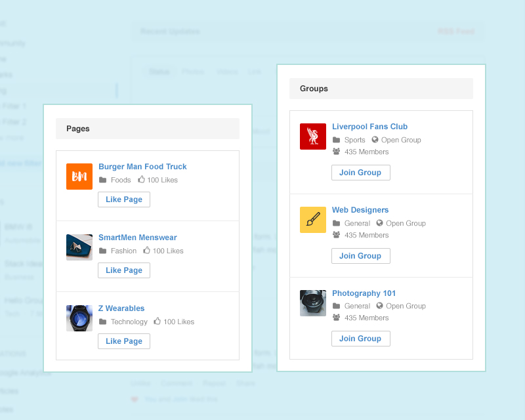This screenshot has height=420, width=525.
Task: Like the Burger Man Food Truck page
Action: click(124, 199)
